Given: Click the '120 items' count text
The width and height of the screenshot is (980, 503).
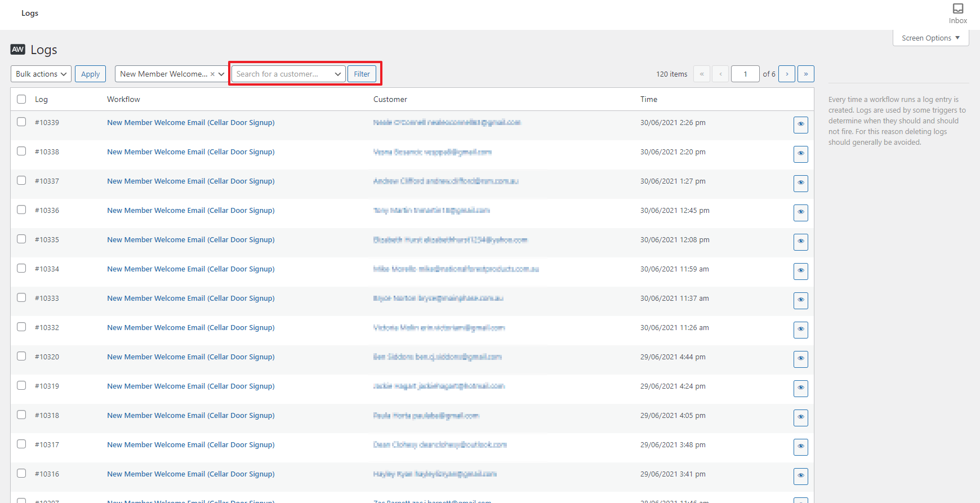Looking at the screenshot, I should (671, 74).
